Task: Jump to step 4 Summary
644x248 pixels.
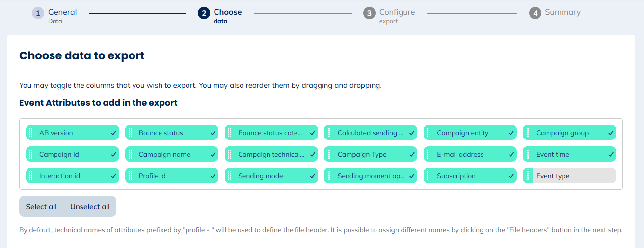Action: tap(555, 13)
